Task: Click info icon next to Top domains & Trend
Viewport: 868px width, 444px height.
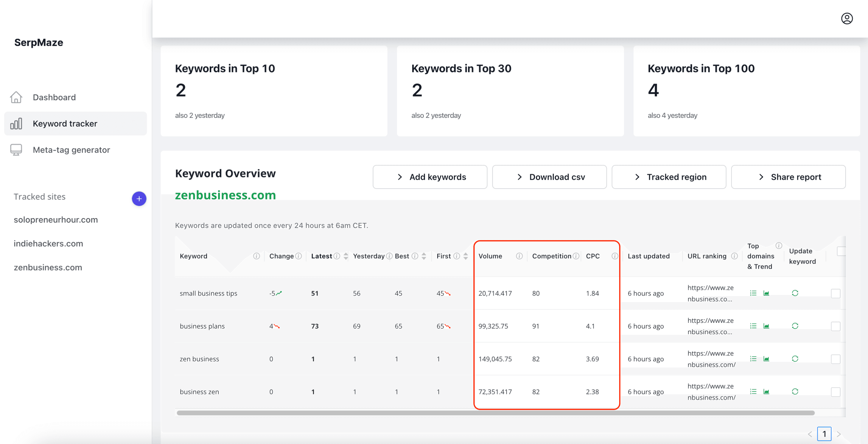Action: pyautogui.click(x=778, y=246)
